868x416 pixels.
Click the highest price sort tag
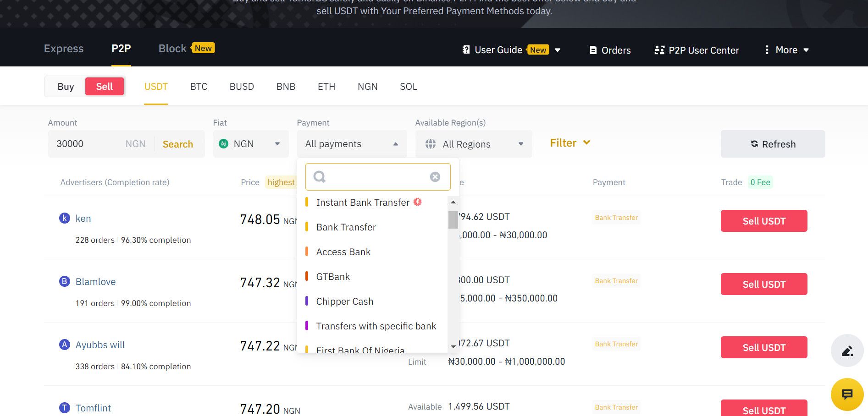click(281, 182)
